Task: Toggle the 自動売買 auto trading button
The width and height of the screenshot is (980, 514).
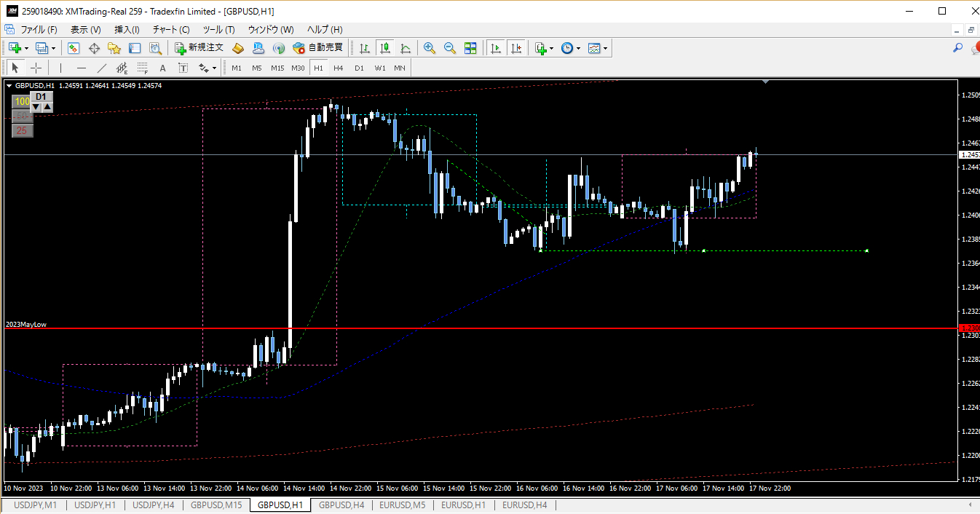Action: 317,48
